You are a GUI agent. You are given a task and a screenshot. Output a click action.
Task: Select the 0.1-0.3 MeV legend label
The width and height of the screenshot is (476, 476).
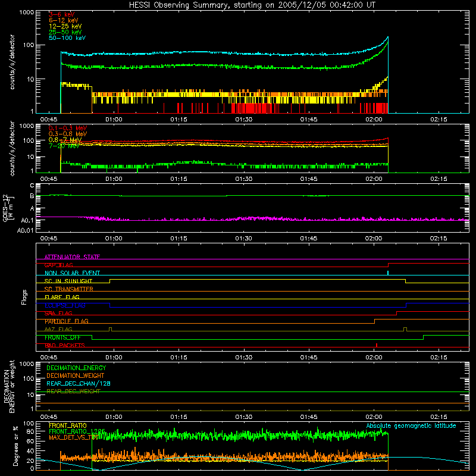(68, 128)
